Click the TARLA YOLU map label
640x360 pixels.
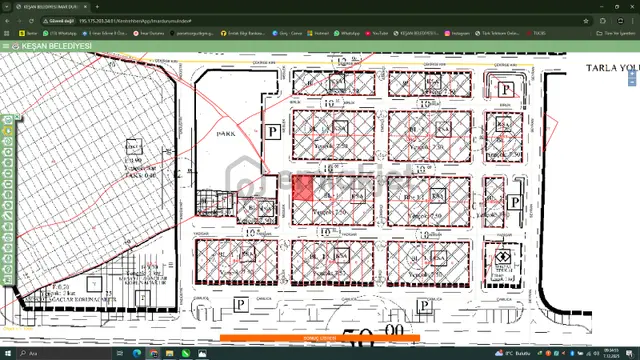(613, 68)
